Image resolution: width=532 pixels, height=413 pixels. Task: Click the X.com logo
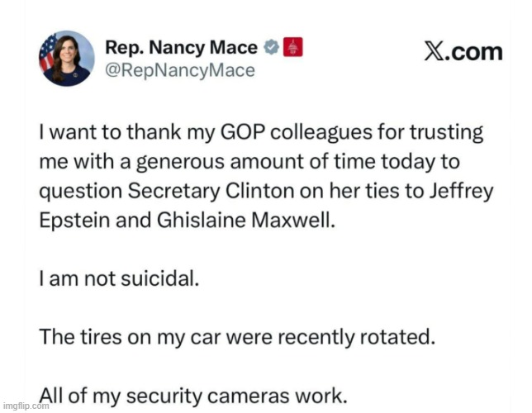(x=463, y=52)
